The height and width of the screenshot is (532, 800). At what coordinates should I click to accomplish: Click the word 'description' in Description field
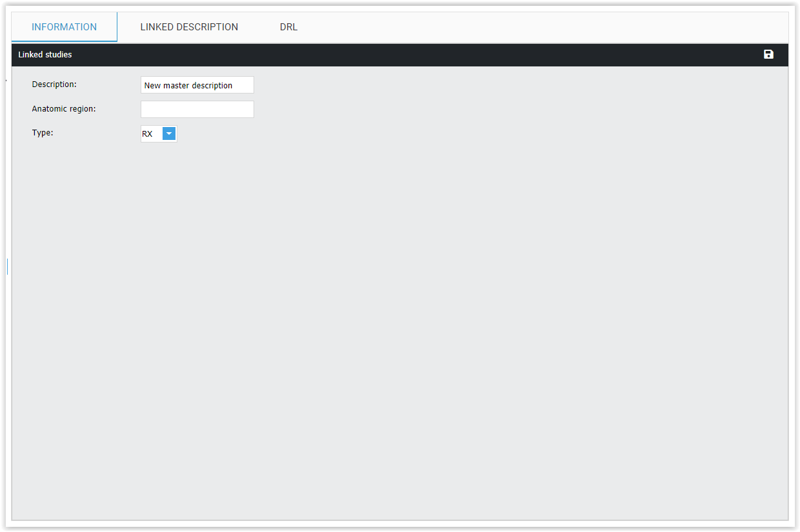pos(212,86)
